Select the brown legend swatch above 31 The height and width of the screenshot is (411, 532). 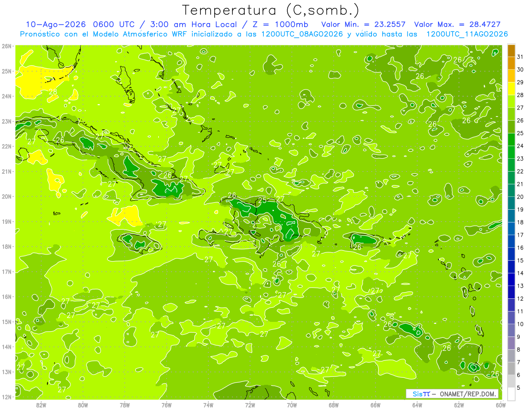(511, 51)
